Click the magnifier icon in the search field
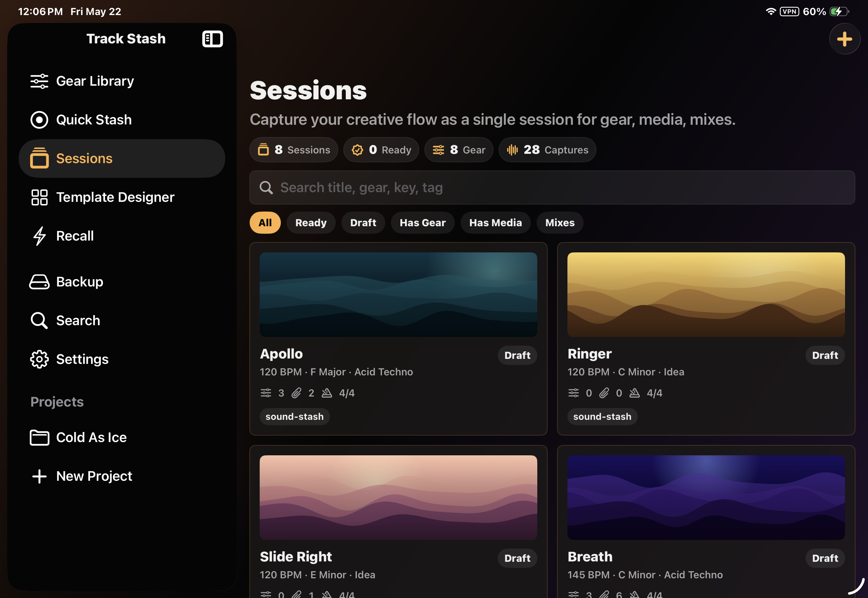This screenshot has height=598, width=868. (266, 188)
